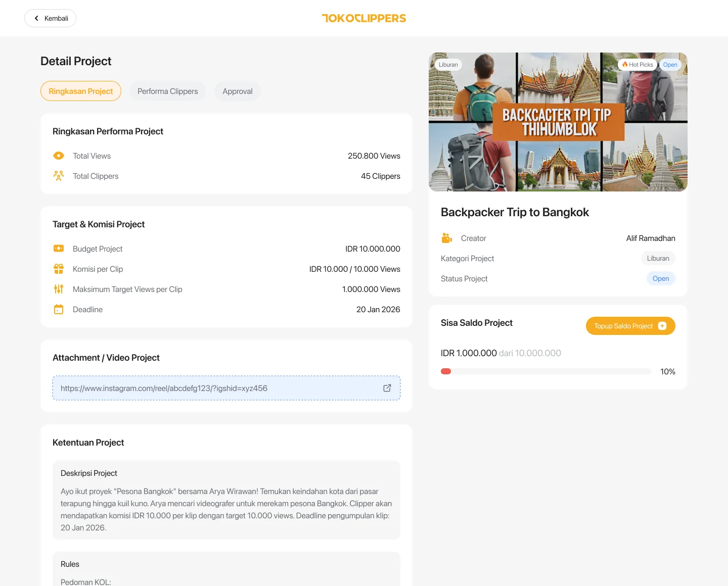This screenshot has height=586, width=728.
Task: Click the Open status chip in details
Action: coord(661,278)
